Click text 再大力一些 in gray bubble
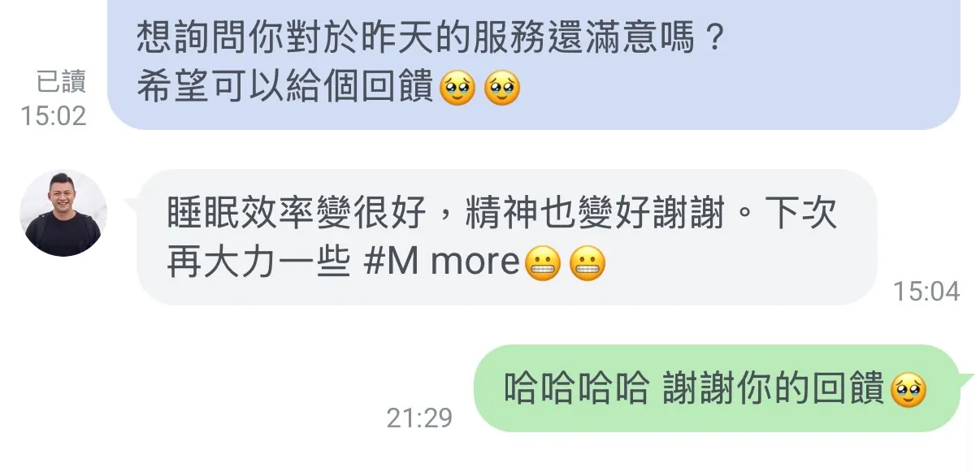The height and width of the screenshot is (472, 980). pos(259,263)
